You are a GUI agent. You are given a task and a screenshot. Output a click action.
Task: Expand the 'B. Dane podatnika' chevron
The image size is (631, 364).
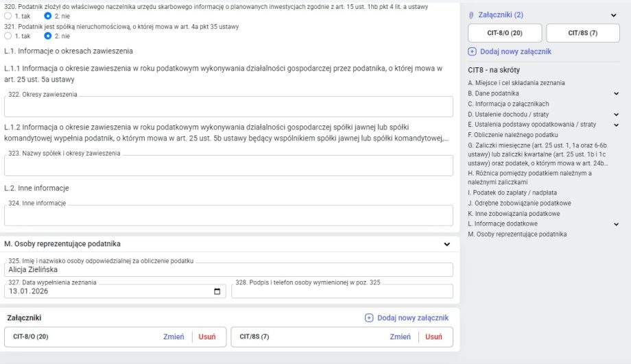coord(616,94)
